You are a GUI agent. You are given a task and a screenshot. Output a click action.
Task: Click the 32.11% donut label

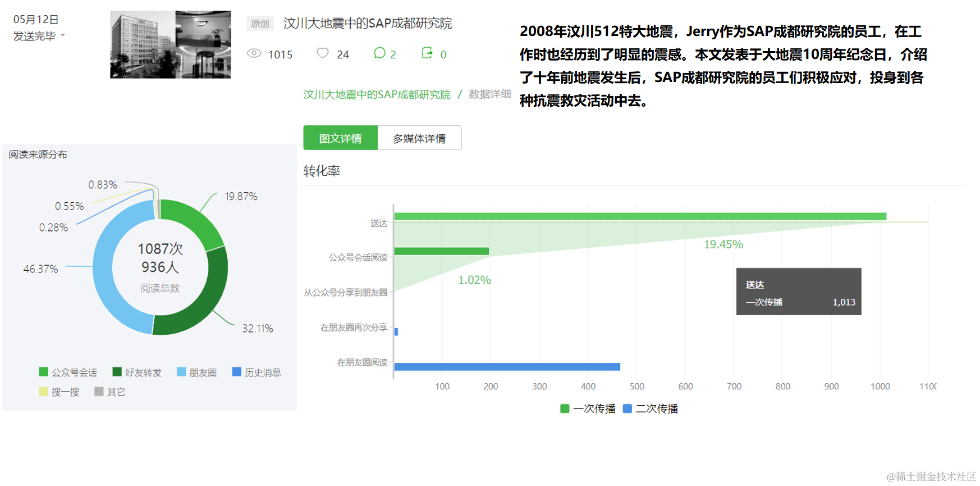pos(258,329)
